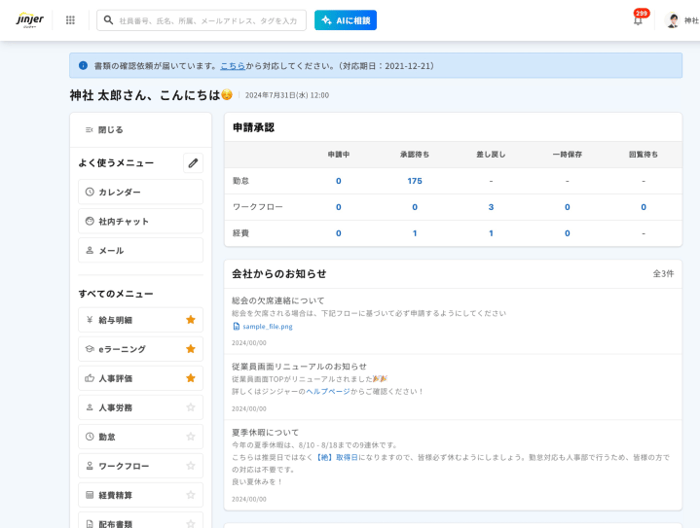The width and height of the screenshot is (700, 528).
Task: Open 経費 一時保存 count 0
Action: pyautogui.click(x=567, y=233)
